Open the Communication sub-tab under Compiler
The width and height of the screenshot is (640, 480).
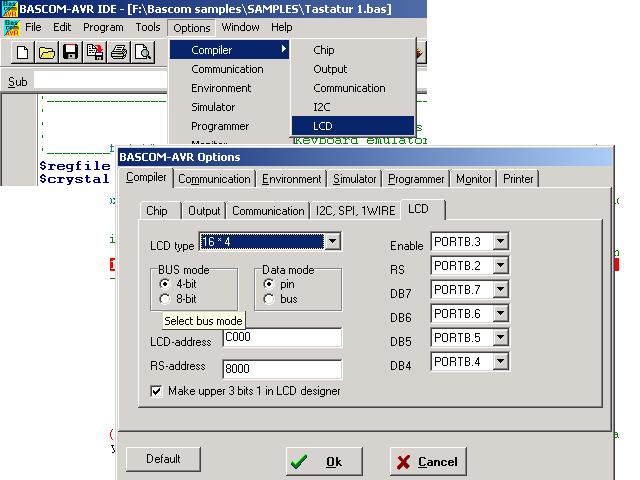pyautogui.click(x=268, y=211)
